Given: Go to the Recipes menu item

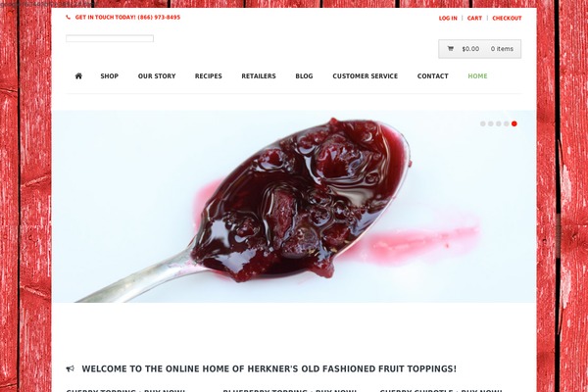Looking at the screenshot, I should (x=209, y=76).
